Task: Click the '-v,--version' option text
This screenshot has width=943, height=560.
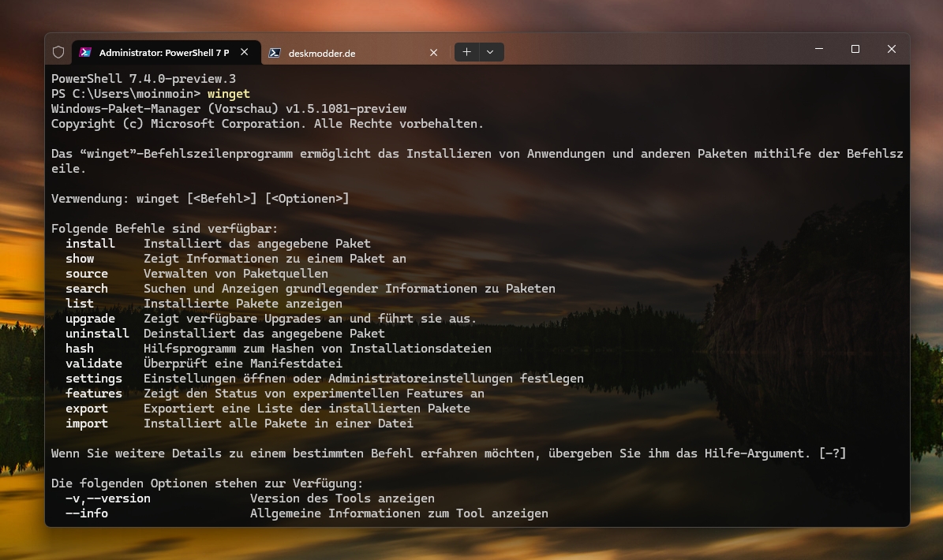Action: point(108,498)
